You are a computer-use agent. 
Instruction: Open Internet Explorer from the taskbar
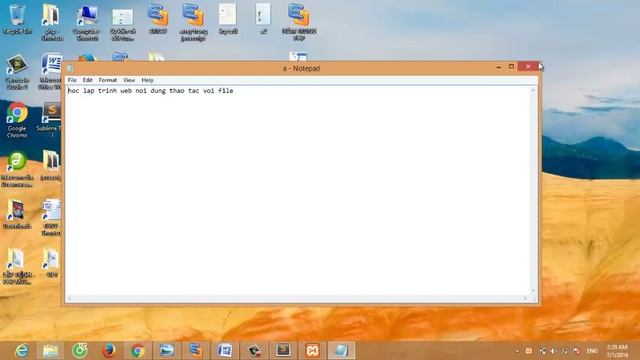[x=22, y=351]
